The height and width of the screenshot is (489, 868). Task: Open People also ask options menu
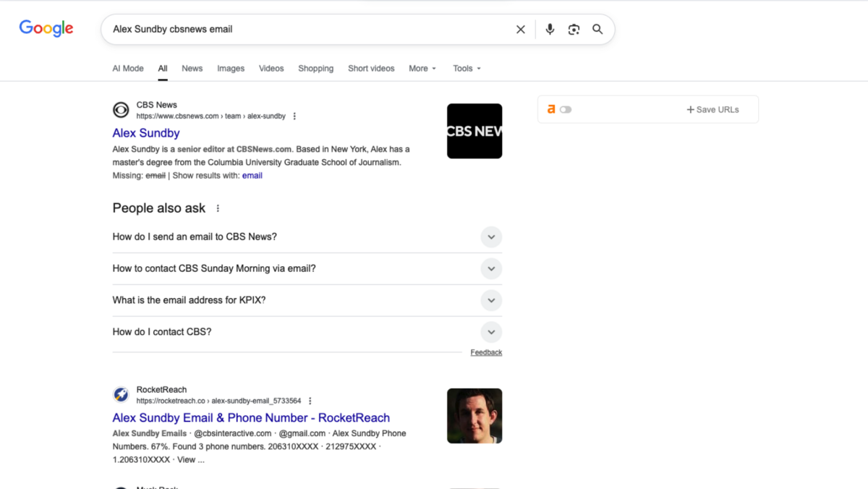(218, 208)
